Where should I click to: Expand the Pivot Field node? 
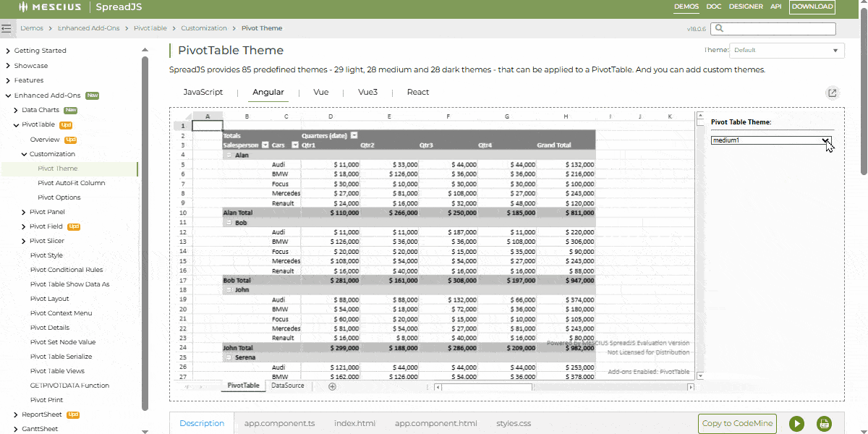pyautogui.click(x=23, y=226)
